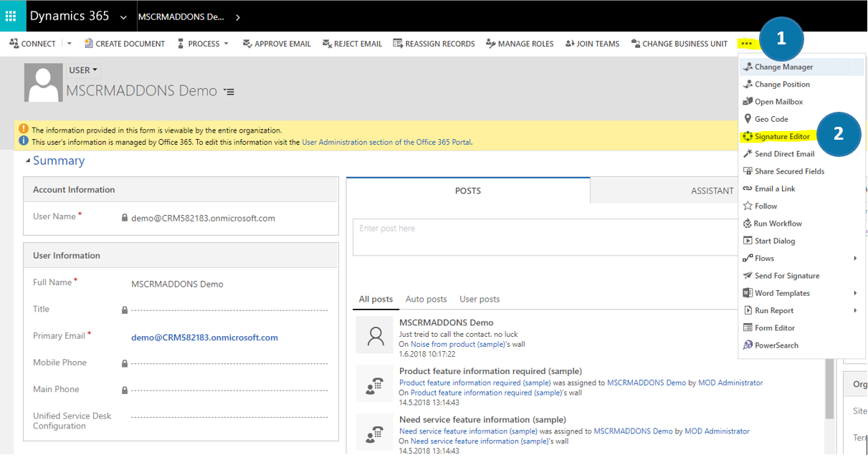Open the app launcher waffle icon
This screenshot has height=460, width=868.
(11, 16)
